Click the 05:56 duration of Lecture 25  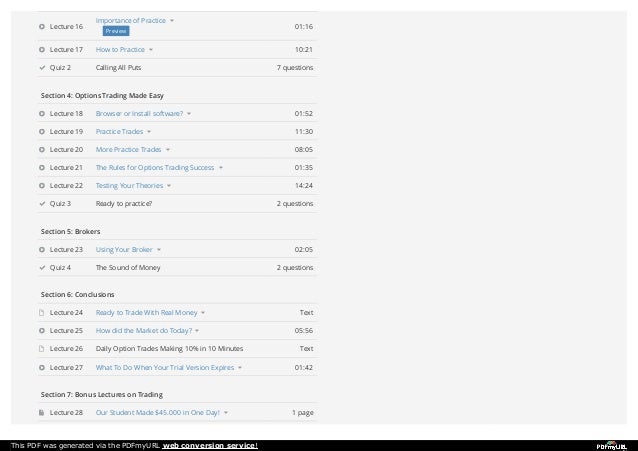(x=304, y=331)
